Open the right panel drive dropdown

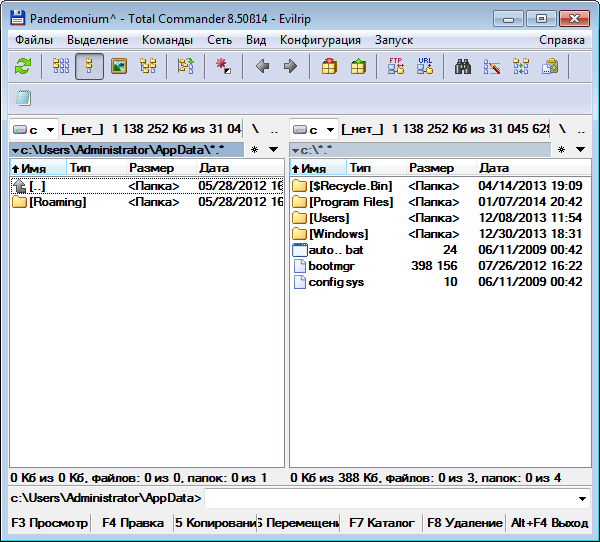coord(313,129)
